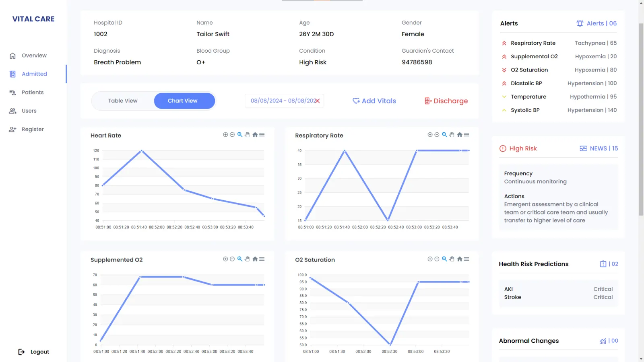Click Abnormal Changes chart icon
Viewport: 644px width, 362px height.
(603, 341)
